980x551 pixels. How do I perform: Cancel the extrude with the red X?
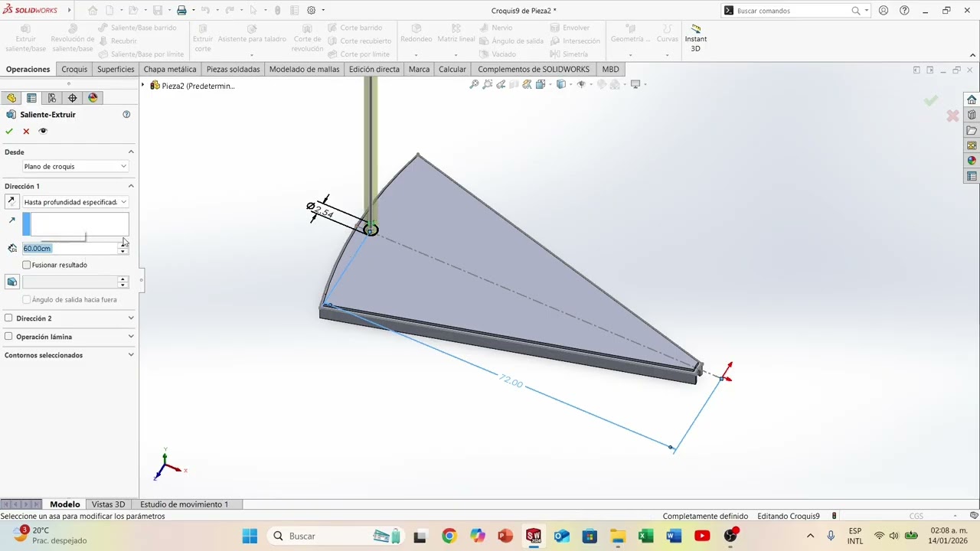point(26,131)
